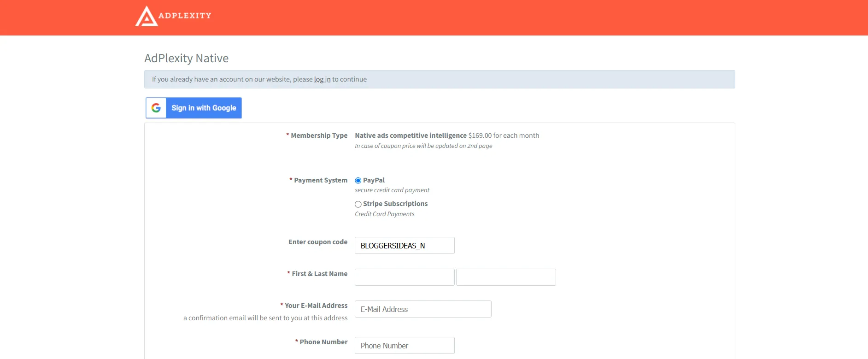Click the Stripe Subscriptions label text

395,204
